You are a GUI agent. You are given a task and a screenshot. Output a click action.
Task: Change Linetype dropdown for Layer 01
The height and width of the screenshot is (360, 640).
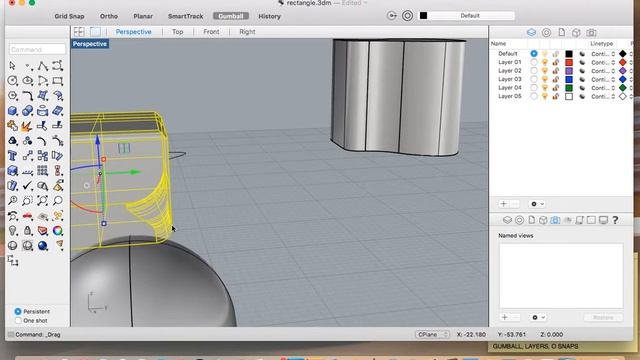[x=603, y=62]
